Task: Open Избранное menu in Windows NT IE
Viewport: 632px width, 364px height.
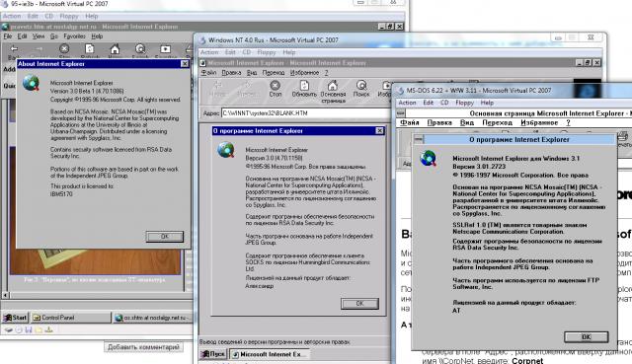Action: (x=304, y=73)
